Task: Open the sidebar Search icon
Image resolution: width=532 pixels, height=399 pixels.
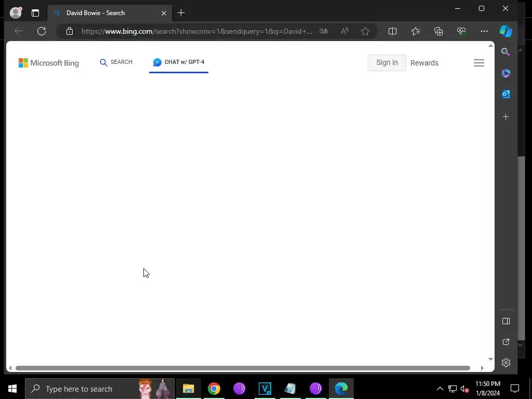Action: (x=506, y=52)
